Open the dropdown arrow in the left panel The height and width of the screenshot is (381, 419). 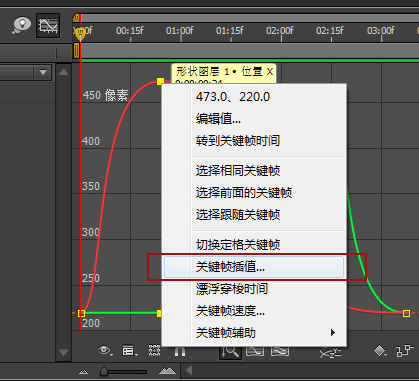coord(43,72)
